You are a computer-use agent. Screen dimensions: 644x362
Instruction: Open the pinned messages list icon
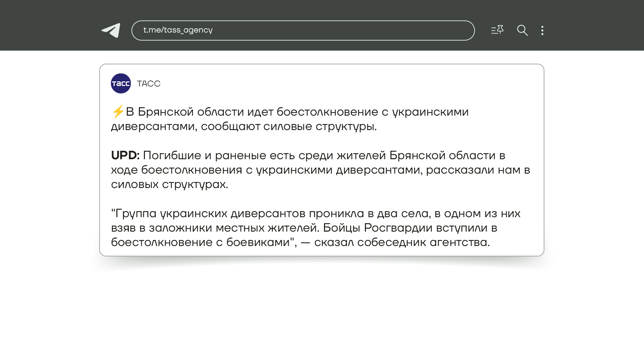497,30
